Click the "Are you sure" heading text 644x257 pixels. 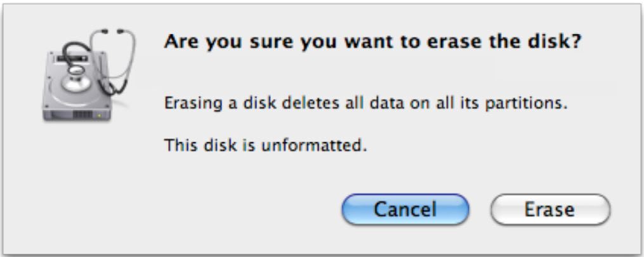pos(373,43)
